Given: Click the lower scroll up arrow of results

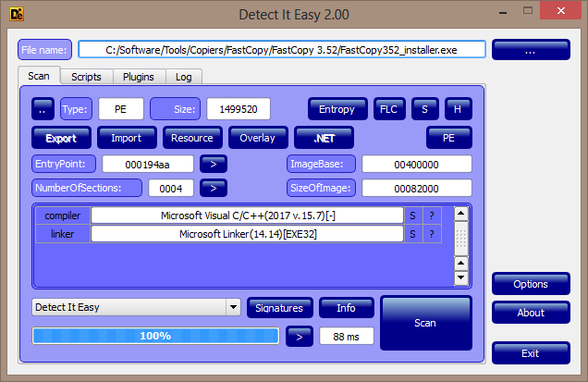Looking at the screenshot, I should point(460,264).
